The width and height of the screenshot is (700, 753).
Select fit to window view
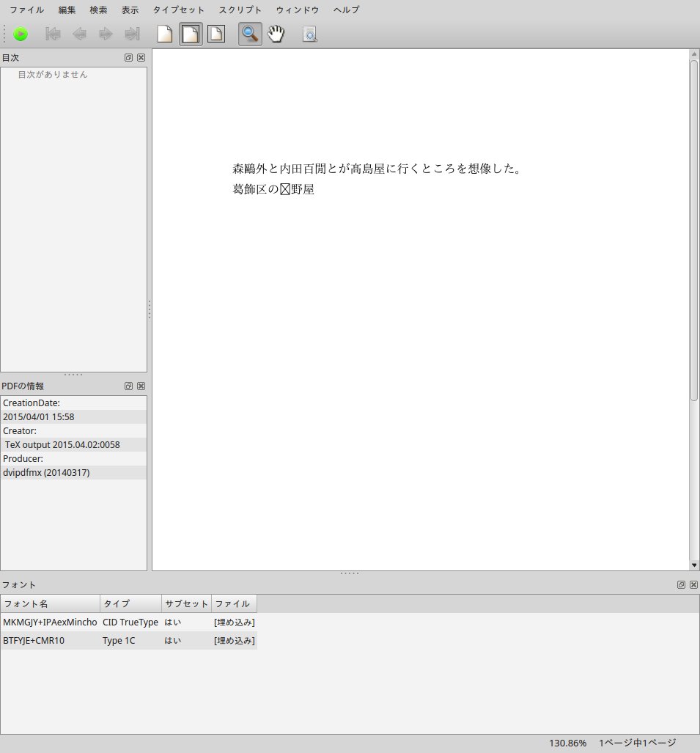[216, 34]
